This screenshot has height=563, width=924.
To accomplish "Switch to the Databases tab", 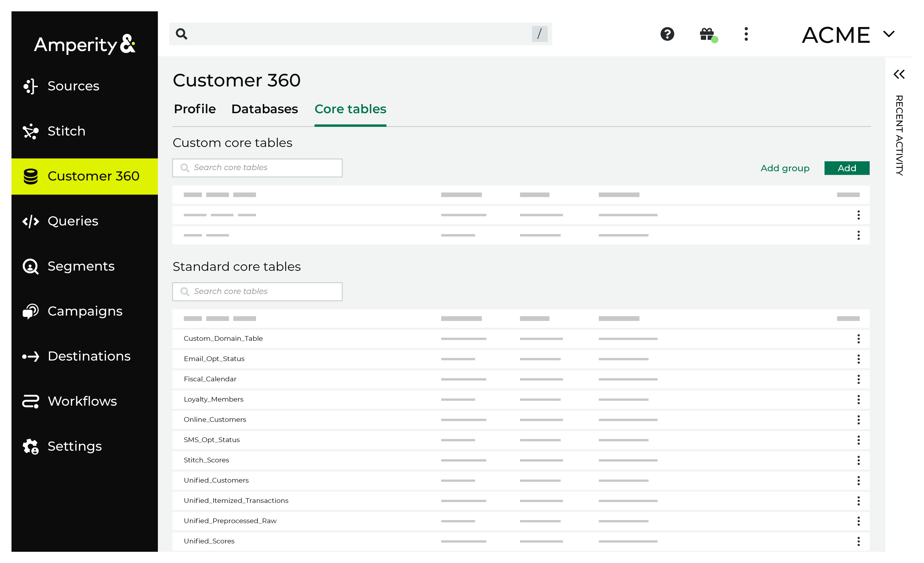I will tap(264, 109).
